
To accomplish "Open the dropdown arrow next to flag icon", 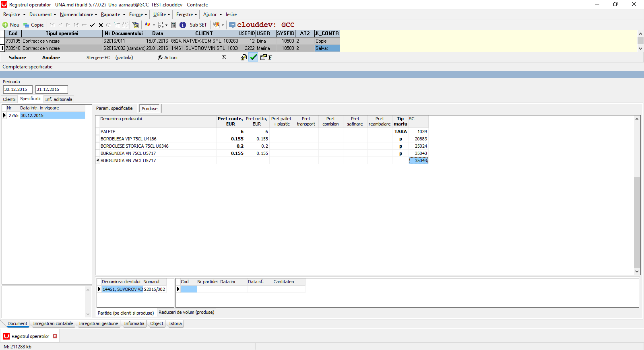I will pos(154,25).
